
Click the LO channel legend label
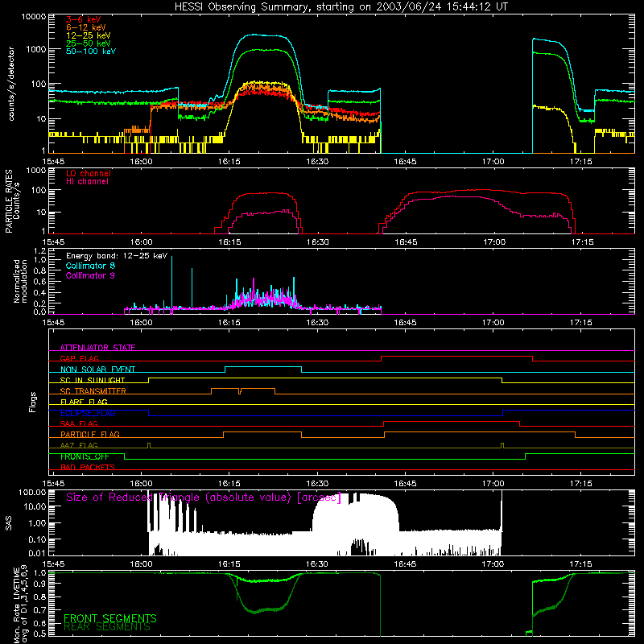pos(89,173)
